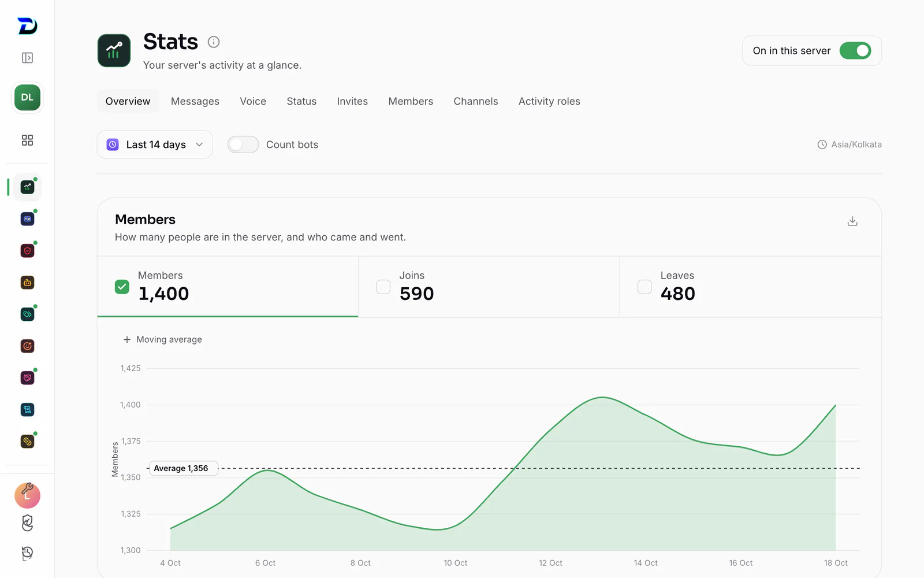Viewport: 924px width, 578px height.
Task: Open the pink handshake welcome icon
Action: tap(27, 378)
